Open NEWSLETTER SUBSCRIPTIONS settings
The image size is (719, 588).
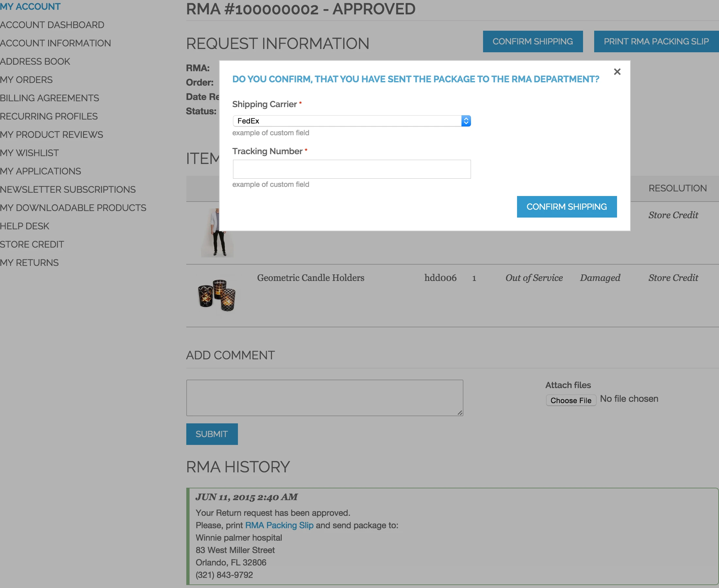click(x=68, y=189)
